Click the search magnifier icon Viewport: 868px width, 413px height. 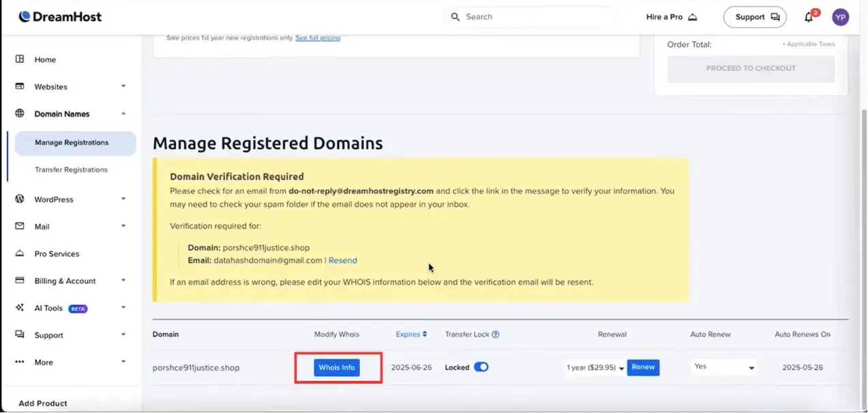pos(455,17)
